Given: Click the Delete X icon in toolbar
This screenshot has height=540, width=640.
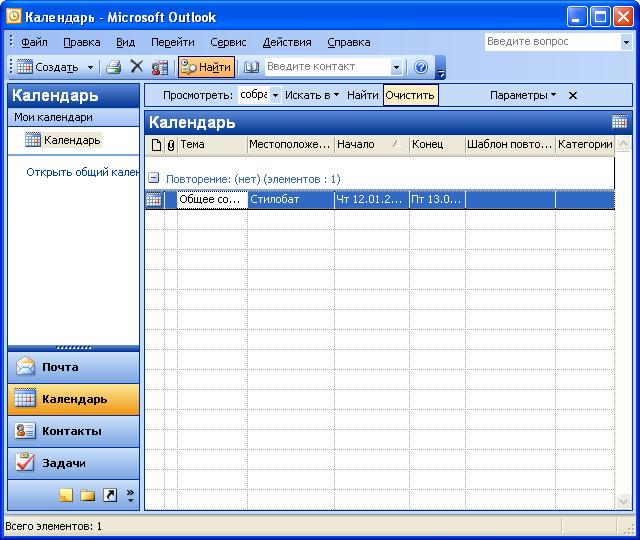Looking at the screenshot, I should 137,67.
